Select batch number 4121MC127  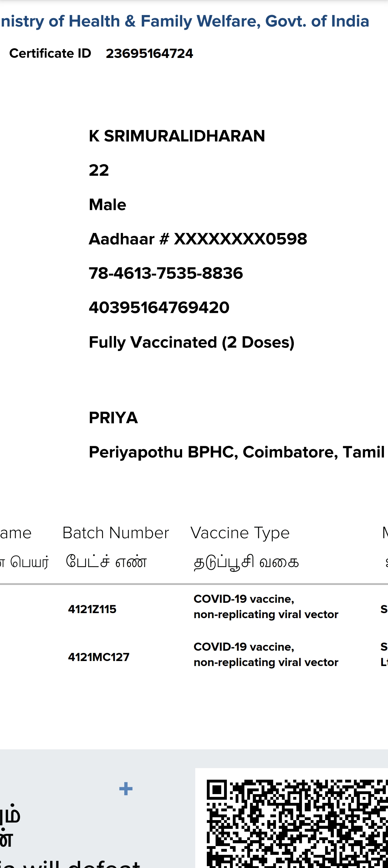98,657
